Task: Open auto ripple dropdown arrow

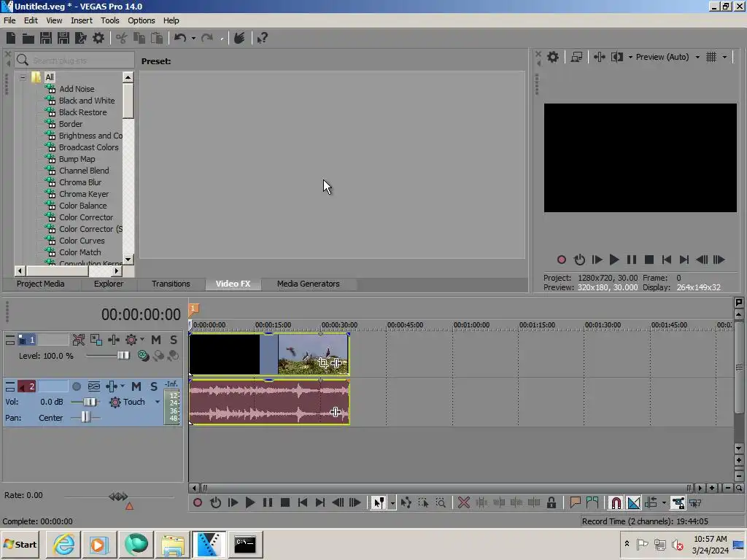Action: (664, 502)
